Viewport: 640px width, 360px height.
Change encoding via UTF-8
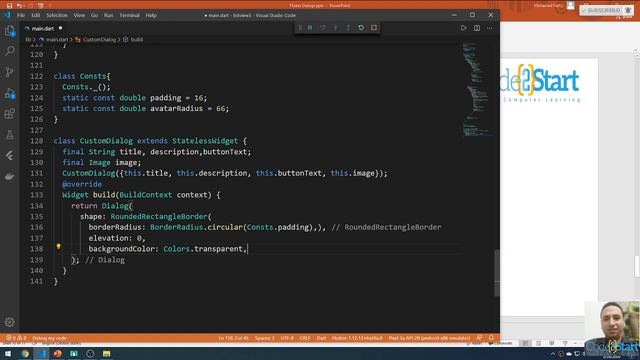[287, 338]
